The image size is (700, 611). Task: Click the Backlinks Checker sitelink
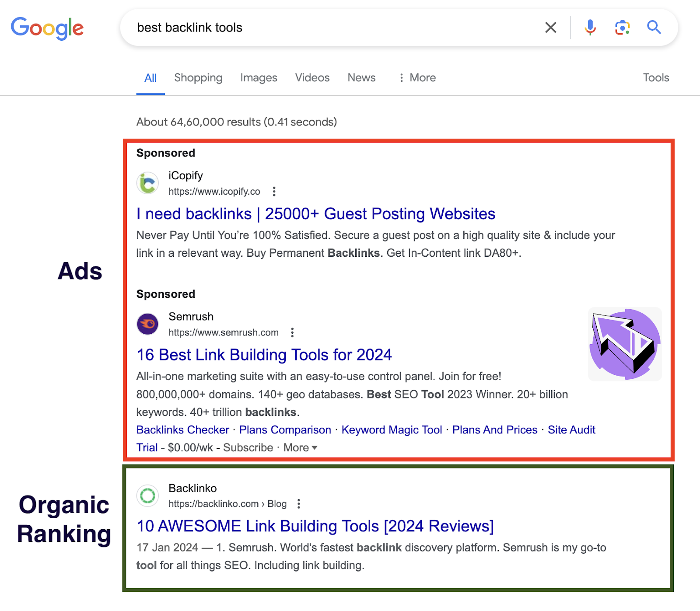click(x=182, y=430)
